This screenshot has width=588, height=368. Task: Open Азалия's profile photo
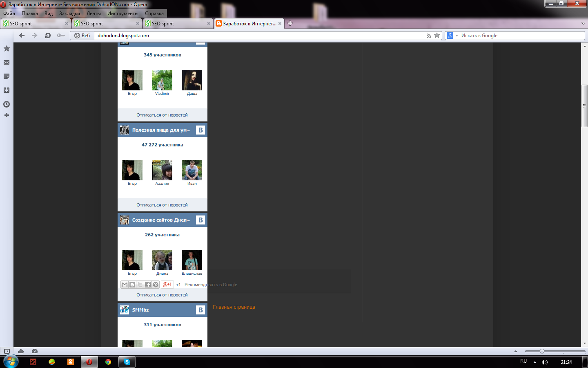162,170
